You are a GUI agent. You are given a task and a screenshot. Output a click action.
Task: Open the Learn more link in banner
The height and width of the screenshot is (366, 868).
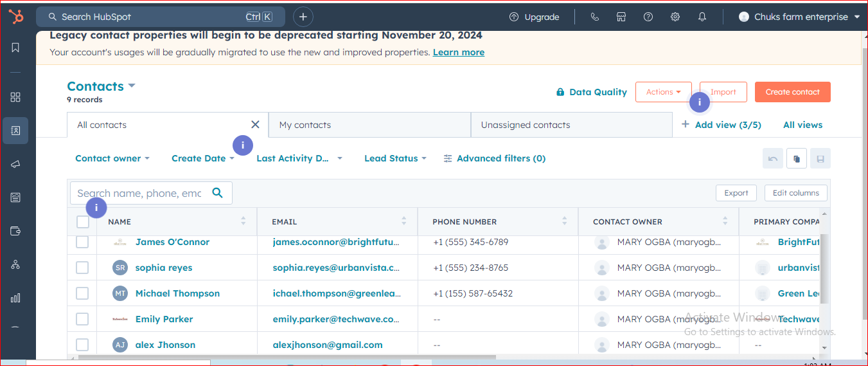pos(459,52)
